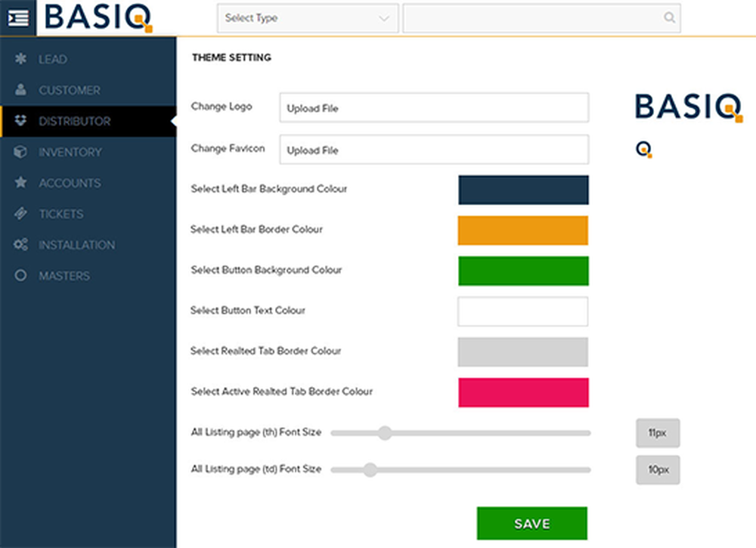756x548 pixels.
Task: Click the Tickets sidebar icon
Action: (21, 214)
